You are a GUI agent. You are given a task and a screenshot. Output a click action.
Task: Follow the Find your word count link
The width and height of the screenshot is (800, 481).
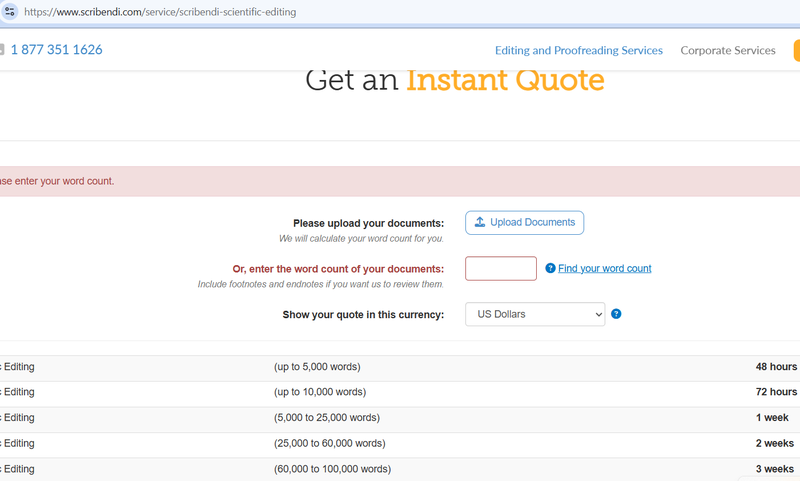(605, 268)
